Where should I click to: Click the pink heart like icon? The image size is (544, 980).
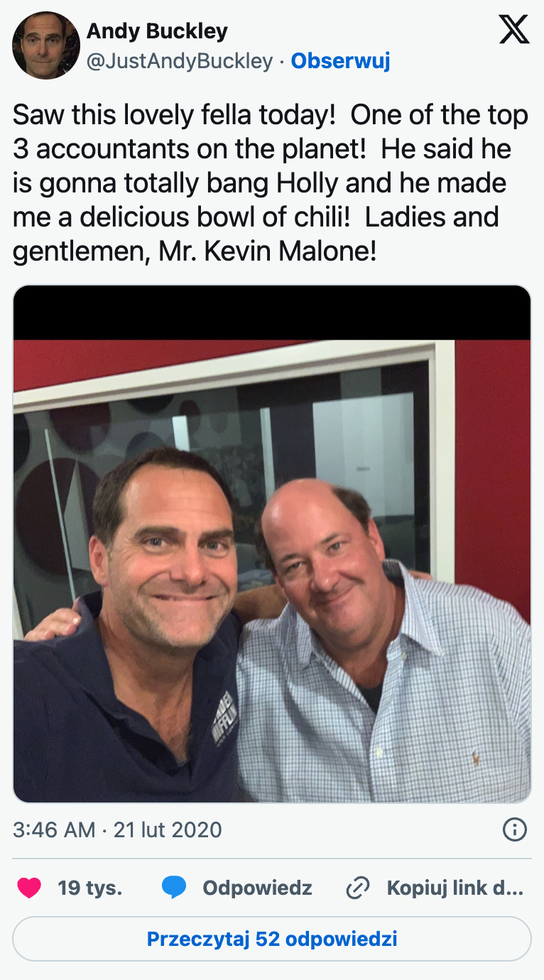pos(29,888)
